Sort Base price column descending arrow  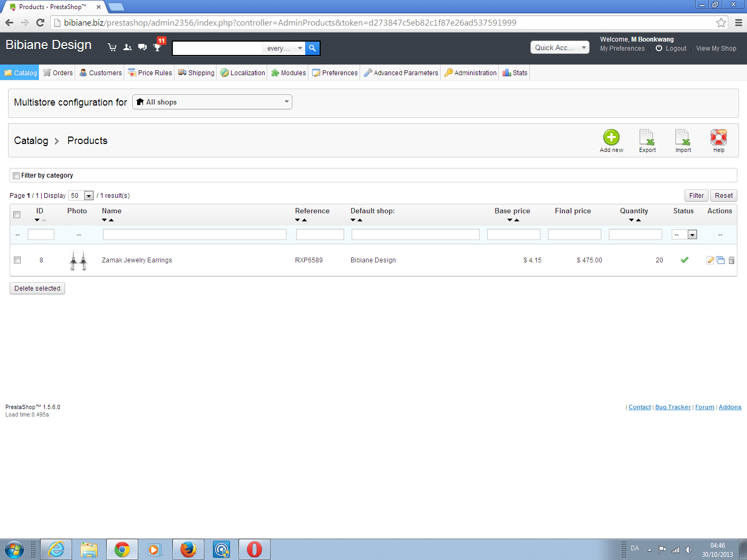point(510,220)
